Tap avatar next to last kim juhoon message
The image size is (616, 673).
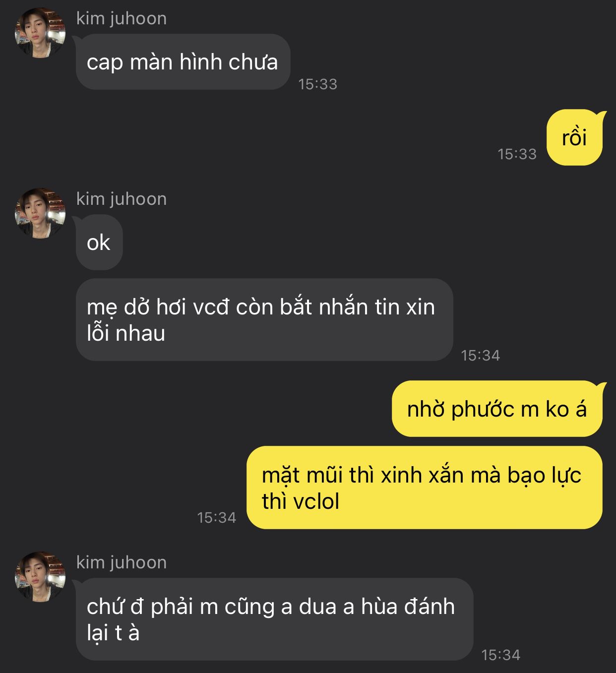pyautogui.click(x=40, y=577)
